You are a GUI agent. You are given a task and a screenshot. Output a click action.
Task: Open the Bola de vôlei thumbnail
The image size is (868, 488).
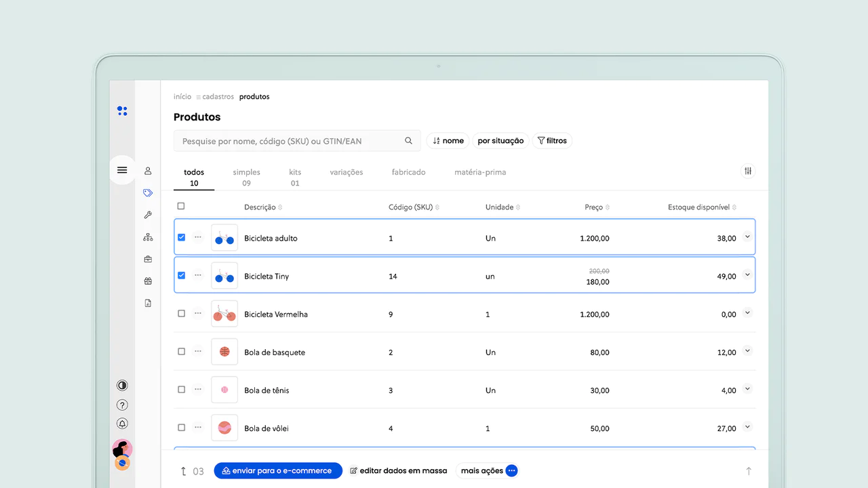(224, 428)
